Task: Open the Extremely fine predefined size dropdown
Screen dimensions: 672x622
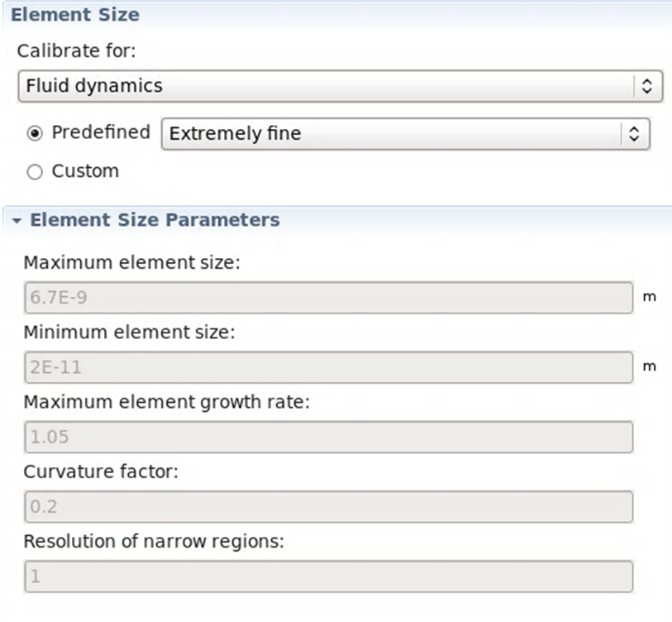Action: click(405, 133)
